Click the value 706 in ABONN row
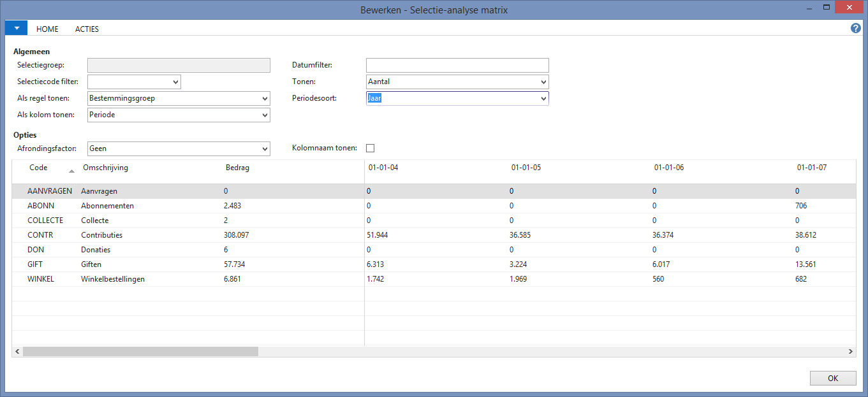Image resolution: width=868 pixels, height=397 pixels. (x=801, y=206)
